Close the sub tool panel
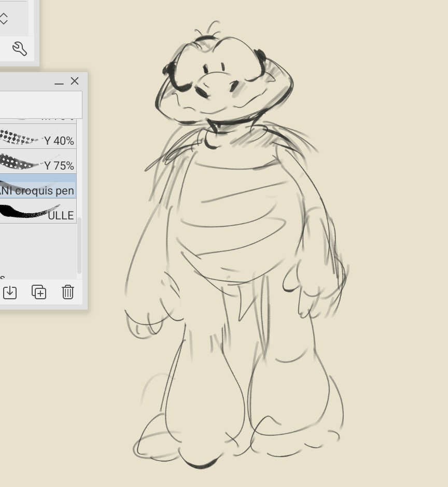Viewport: 448px width, 487px height. point(75,81)
